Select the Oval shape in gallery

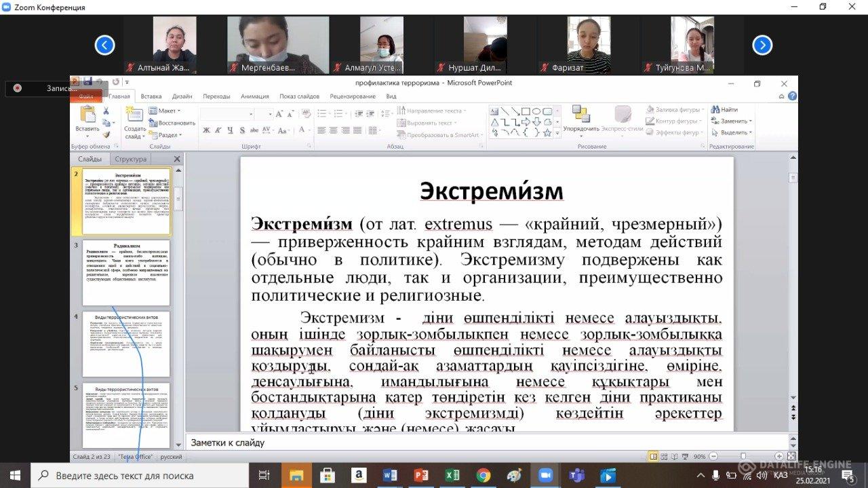[x=536, y=111]
